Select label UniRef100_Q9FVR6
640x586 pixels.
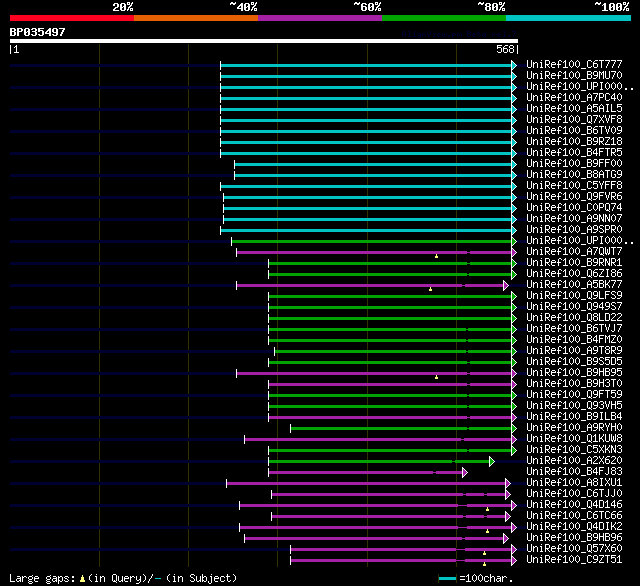[x=574, y=197]
